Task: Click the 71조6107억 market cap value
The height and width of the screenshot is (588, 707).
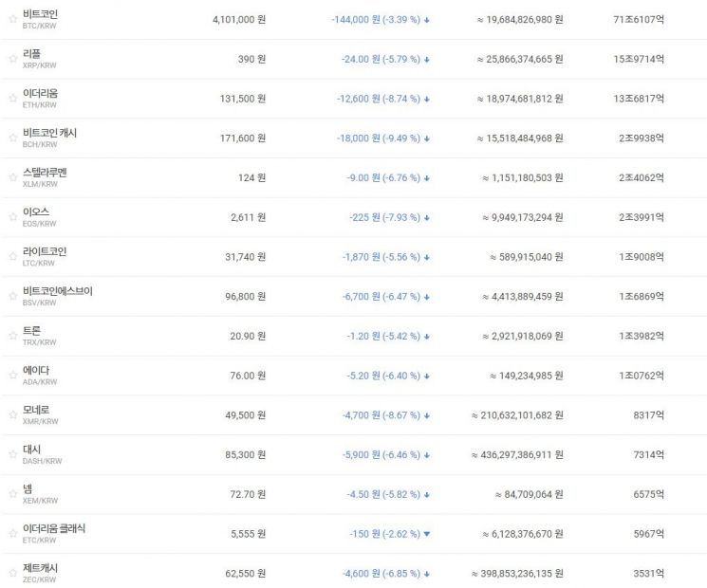Action: (639, 19)
